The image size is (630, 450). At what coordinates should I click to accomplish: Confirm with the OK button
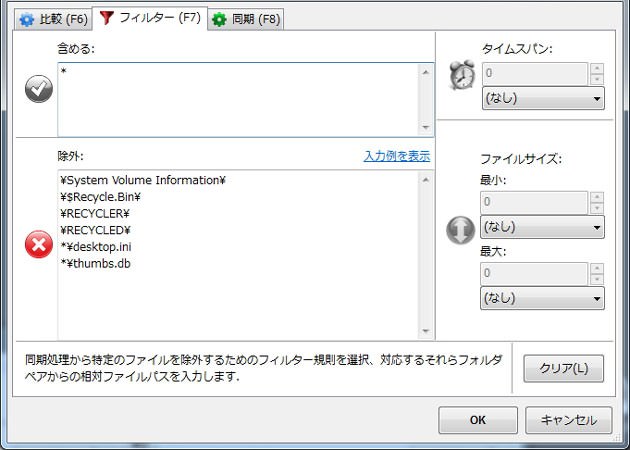478,420
